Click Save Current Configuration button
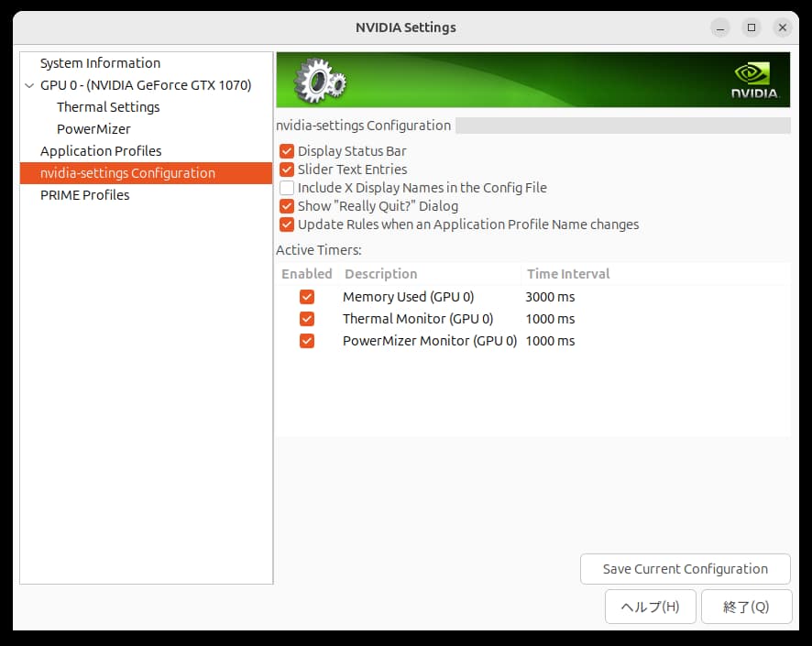Viewport: 812px width, 646px height. tap(686, 569)
